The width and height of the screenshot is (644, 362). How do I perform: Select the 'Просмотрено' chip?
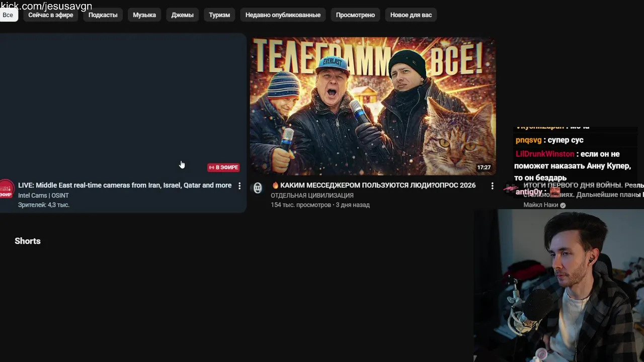pos(355,15)
